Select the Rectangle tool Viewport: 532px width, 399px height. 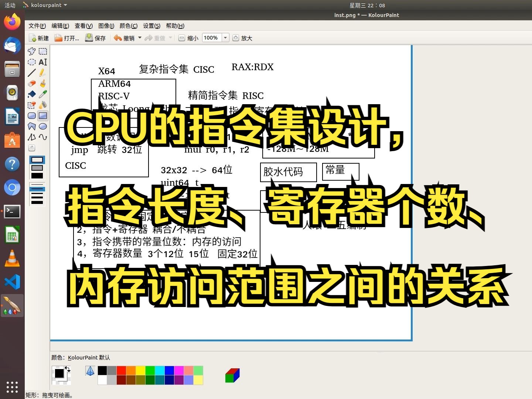pyautogui.click(x=43, y=116)
